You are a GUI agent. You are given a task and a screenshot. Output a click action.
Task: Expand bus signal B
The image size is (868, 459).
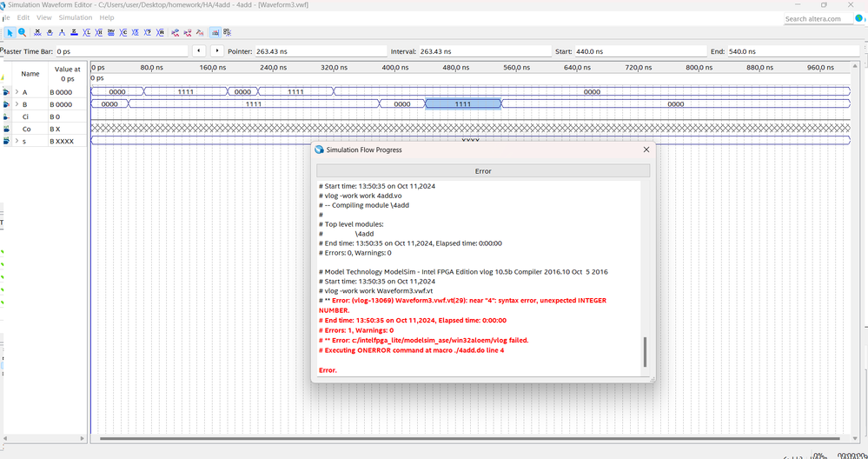click(x=17, y=104)
